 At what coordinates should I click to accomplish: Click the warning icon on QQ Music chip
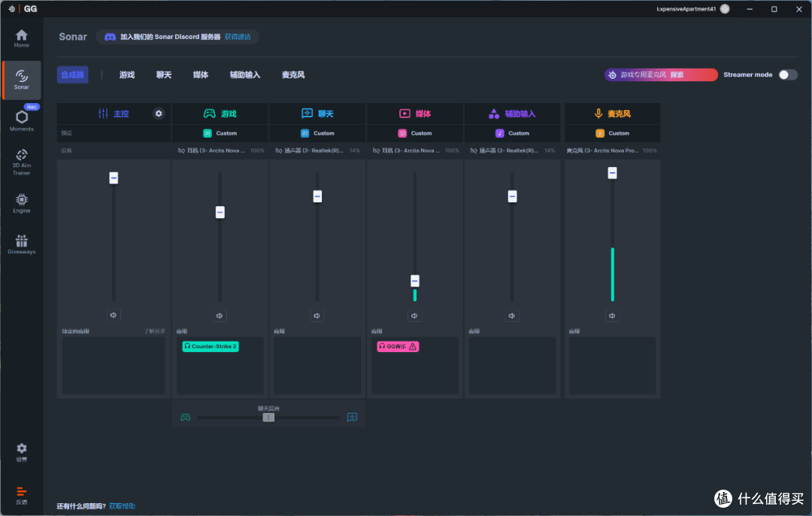pos(413,347)
